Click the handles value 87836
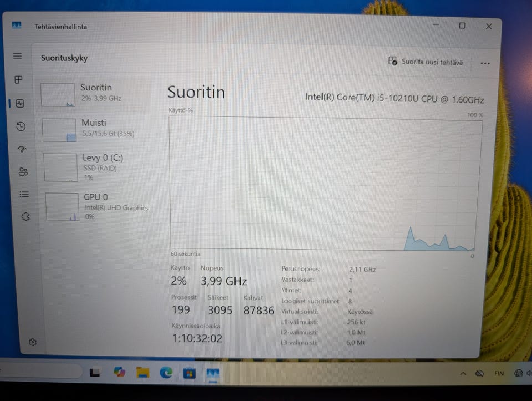532x401 pixels. (259, 311)
